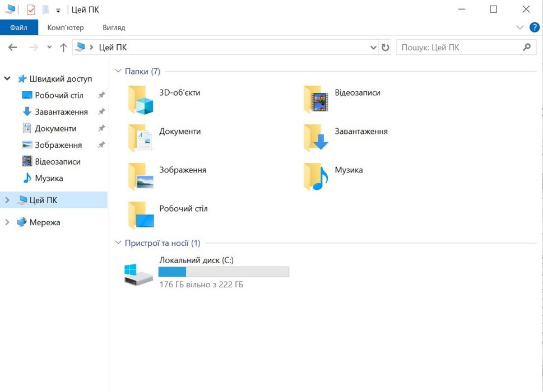Image resolution: width=543 pixels, height=392 pixels.
Task: Open the Документи folder icon in main pane
Action: pos(140,138)
